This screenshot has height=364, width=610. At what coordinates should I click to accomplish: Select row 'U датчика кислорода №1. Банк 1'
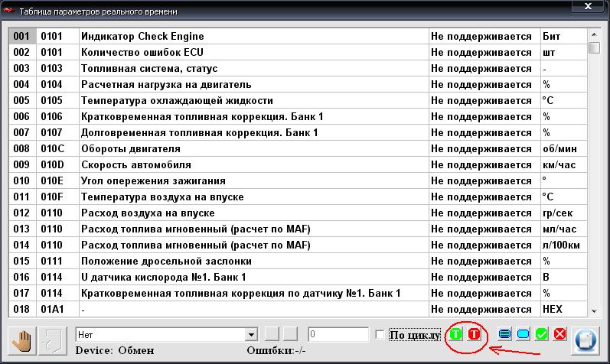pos(298,277)
